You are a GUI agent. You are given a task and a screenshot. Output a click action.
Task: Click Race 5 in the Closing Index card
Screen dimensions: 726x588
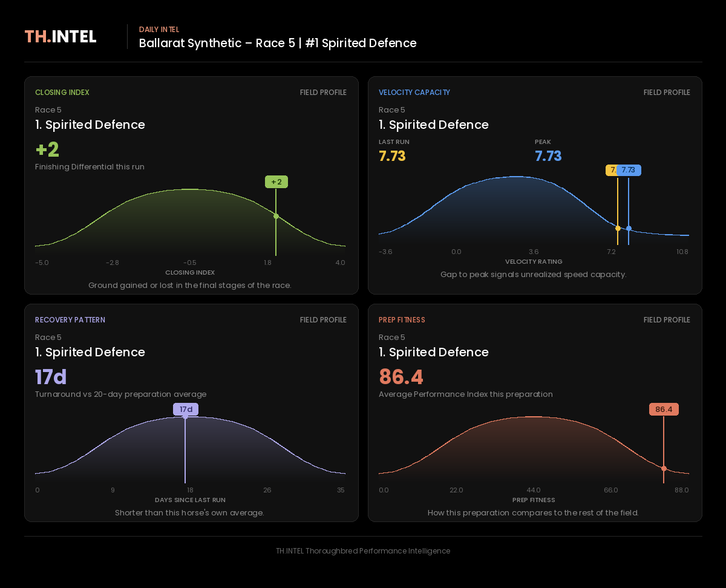(48, 110)
